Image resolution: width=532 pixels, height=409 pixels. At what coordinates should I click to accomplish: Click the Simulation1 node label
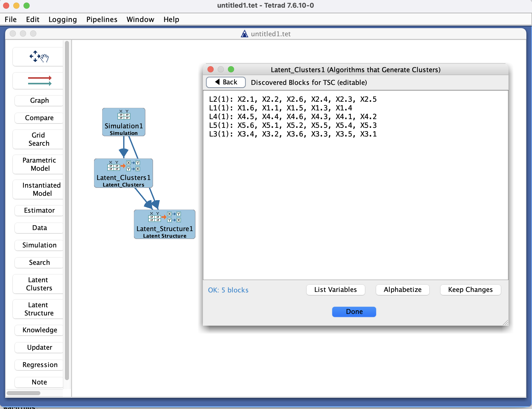point(124,126)
